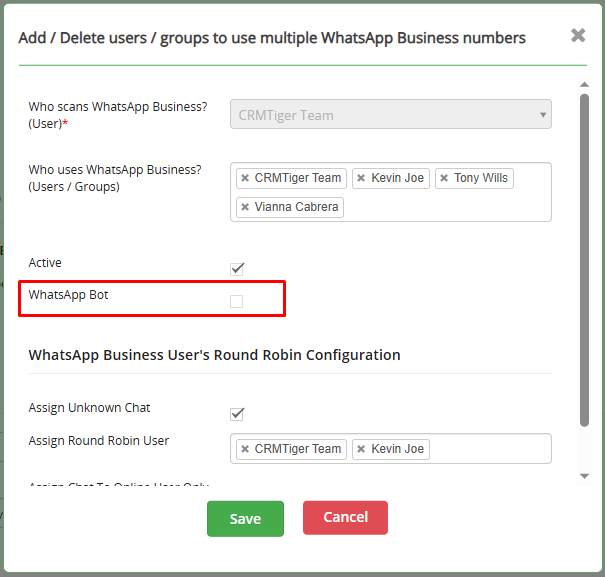Remove CRMTiger Team from Who uses WhatsApp Business
The height and width of the screenshot is (577, 605).
(x=245, y=178)
